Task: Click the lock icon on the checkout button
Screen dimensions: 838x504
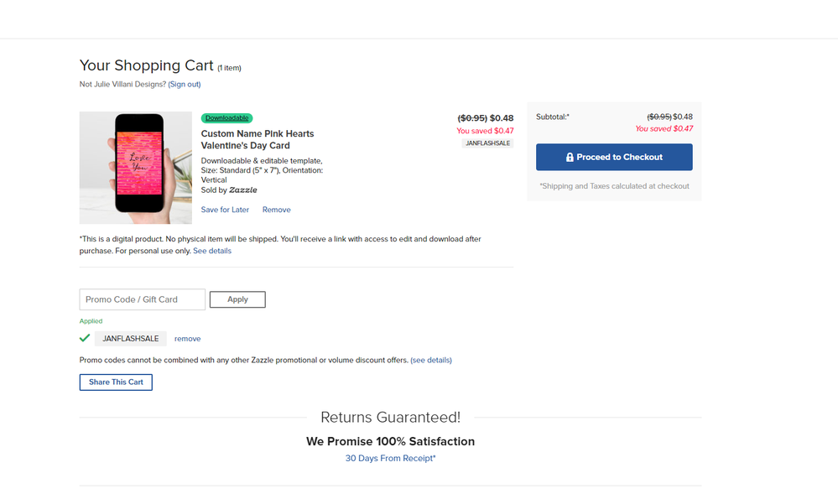Action: (570, 158)
